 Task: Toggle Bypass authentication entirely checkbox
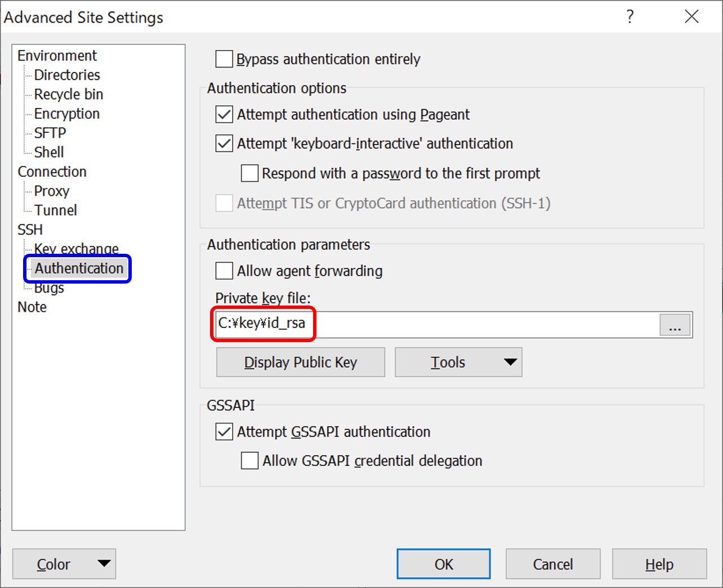224,59
